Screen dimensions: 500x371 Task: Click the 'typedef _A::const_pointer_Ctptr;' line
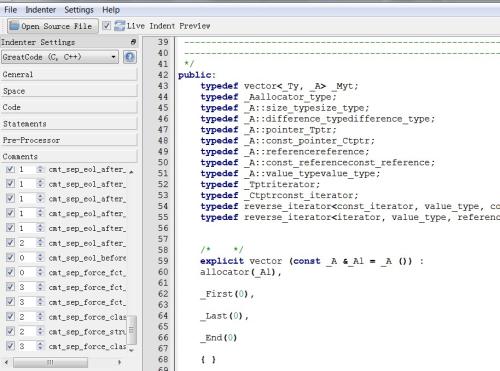pyautogui.click(x=288, y=141)
